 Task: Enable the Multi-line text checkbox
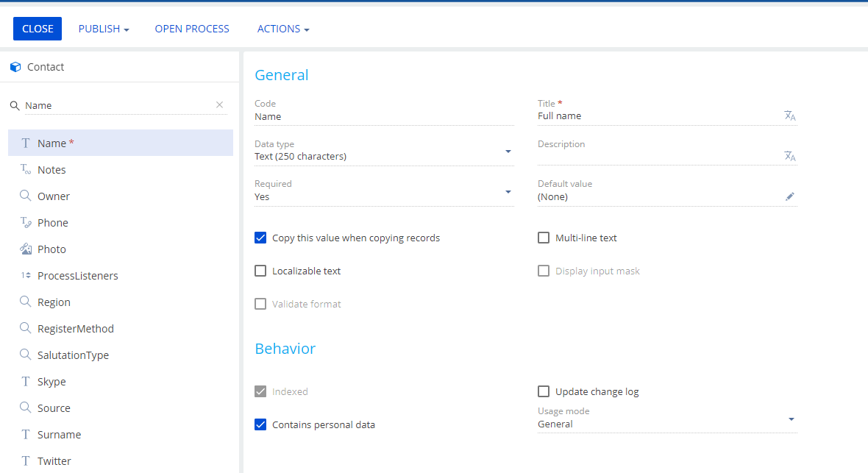tap(544, 238)
